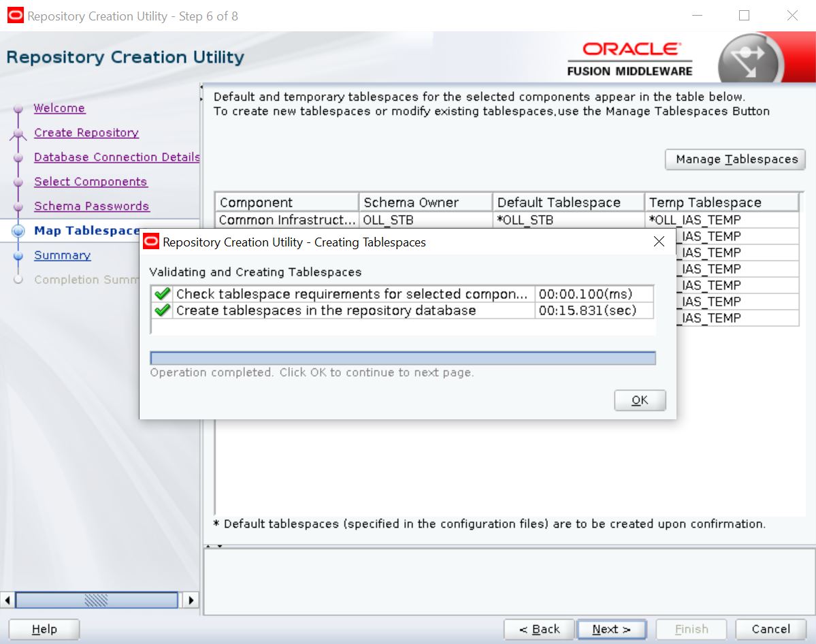Click the Cancel button
This screenshot has height=644, width=816.
[x=770, y=629]
